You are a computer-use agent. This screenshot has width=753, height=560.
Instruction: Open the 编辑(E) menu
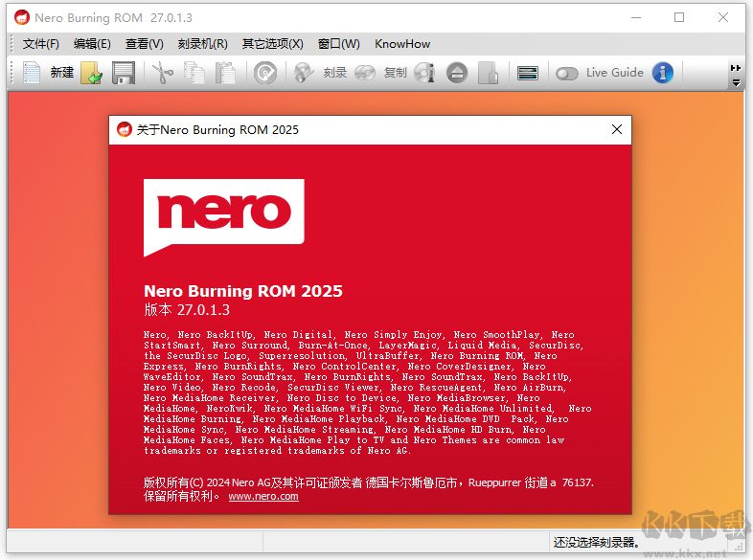[x=92, y=44]
